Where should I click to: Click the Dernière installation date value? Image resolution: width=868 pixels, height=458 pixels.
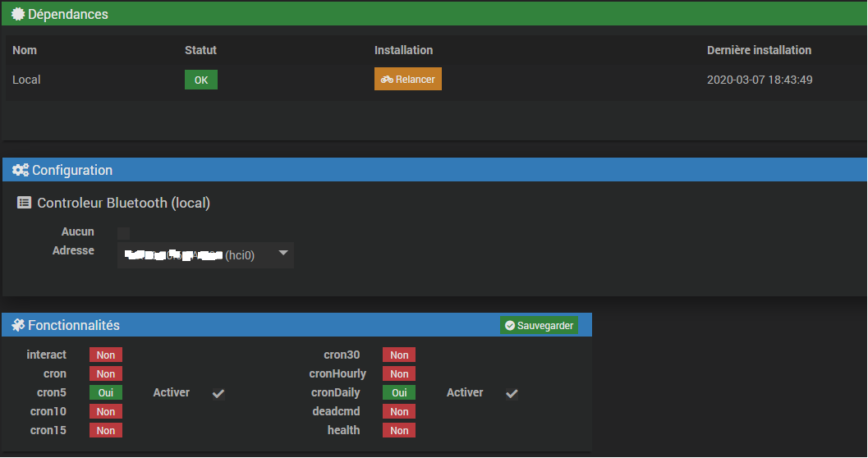pos(760,80)
